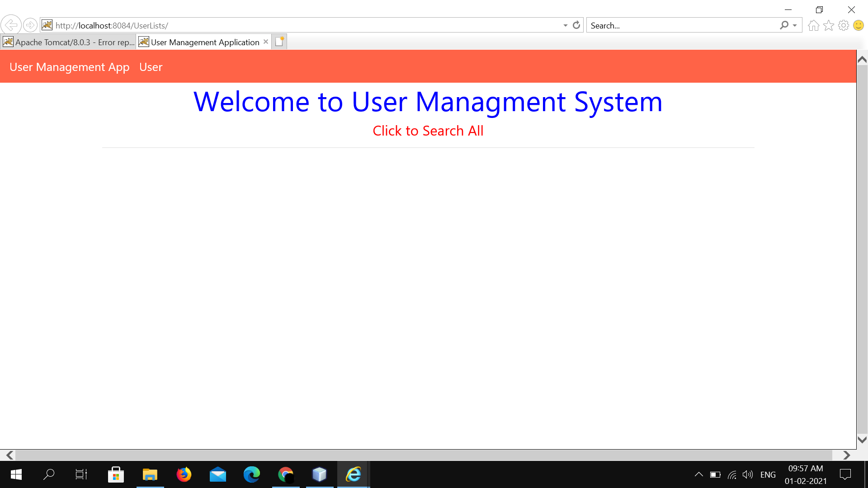
Task: Click the vertical scrollbar down arrow
Action: point(862,439)
